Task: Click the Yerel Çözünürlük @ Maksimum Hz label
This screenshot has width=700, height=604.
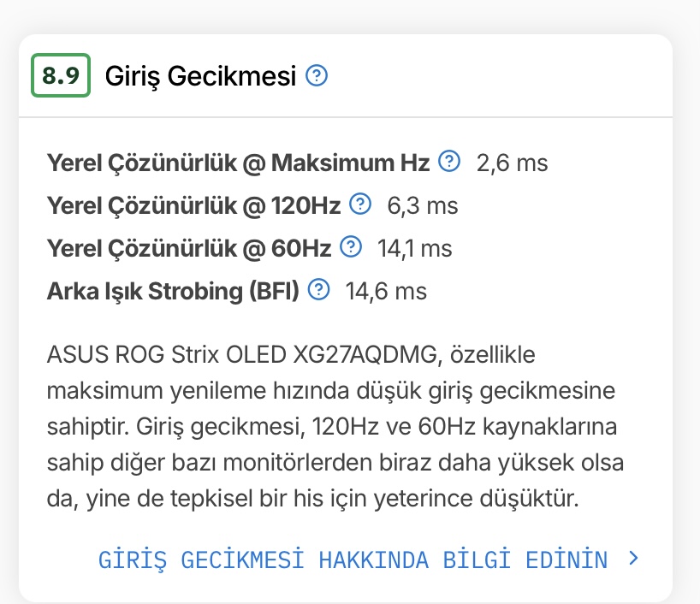Action: (239, 163)
